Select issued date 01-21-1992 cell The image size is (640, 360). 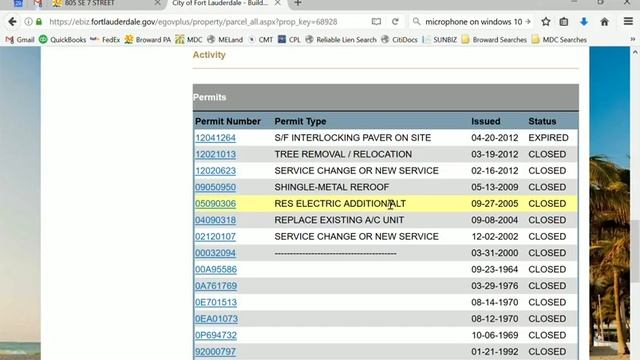pos(494,351)
